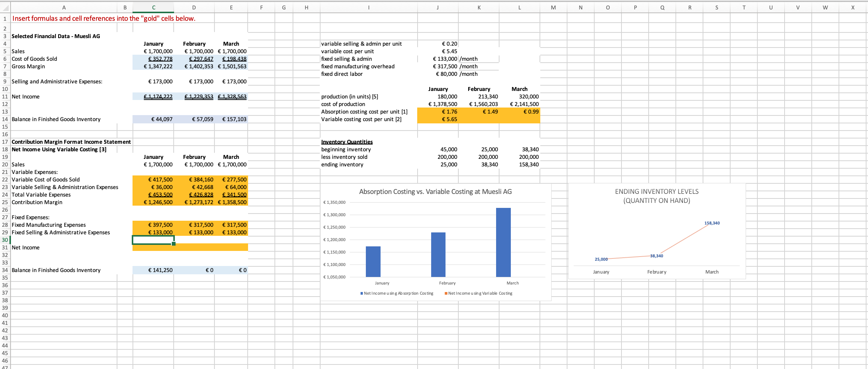Select gold cell showing € 0.99
868x369 pixels.
[x=520, y=112]
